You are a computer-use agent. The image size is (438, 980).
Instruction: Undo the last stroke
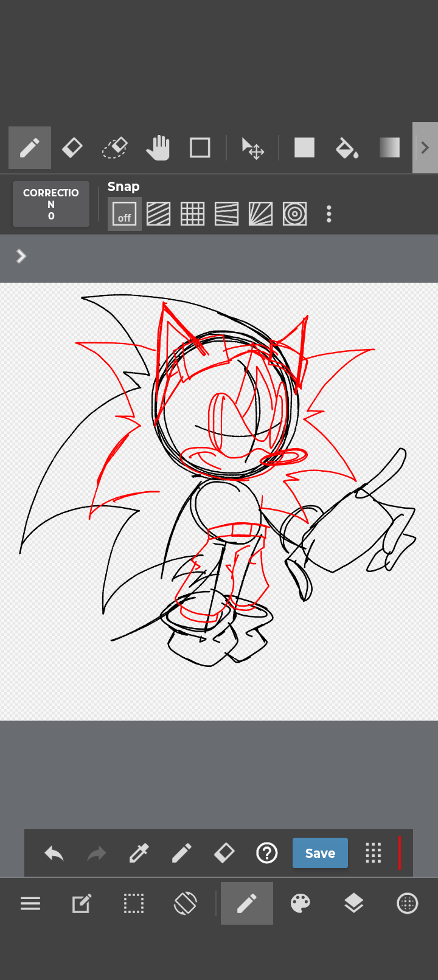[x=54, y=854]
